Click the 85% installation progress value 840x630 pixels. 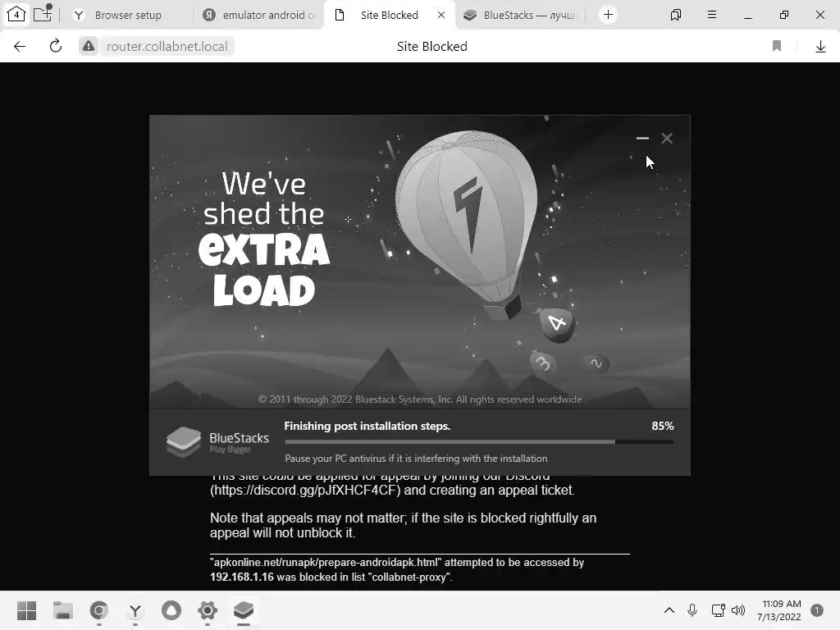[663, 426]
